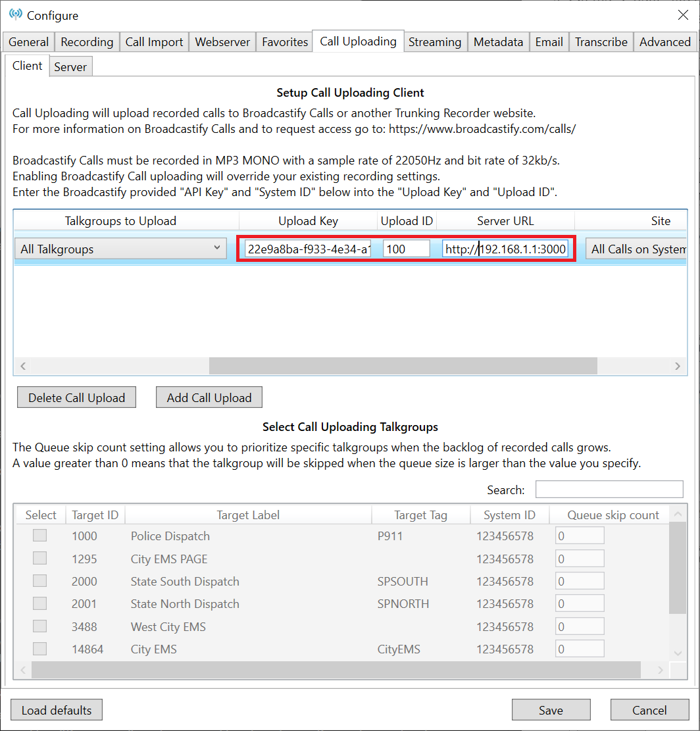Screen dimensions: 700x731
Task: Click the Load defaults button
Action: [57, 710]
